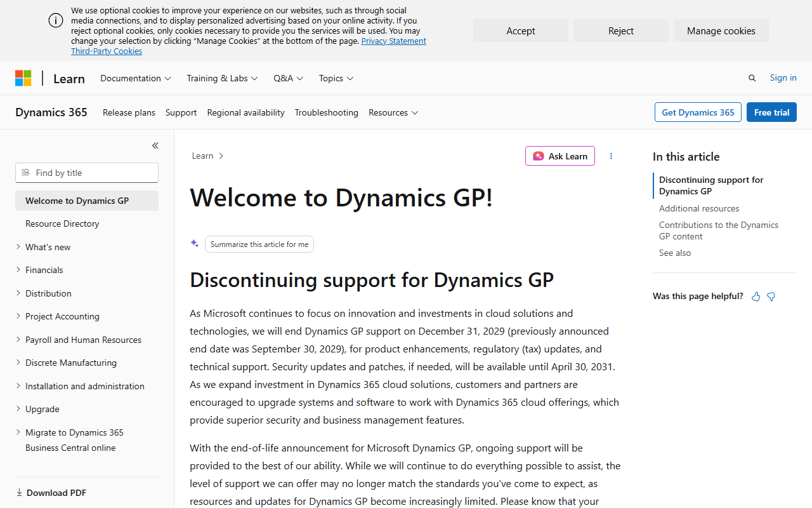Jump to Contributions to Dynamics GP content

tap(719, 231)
